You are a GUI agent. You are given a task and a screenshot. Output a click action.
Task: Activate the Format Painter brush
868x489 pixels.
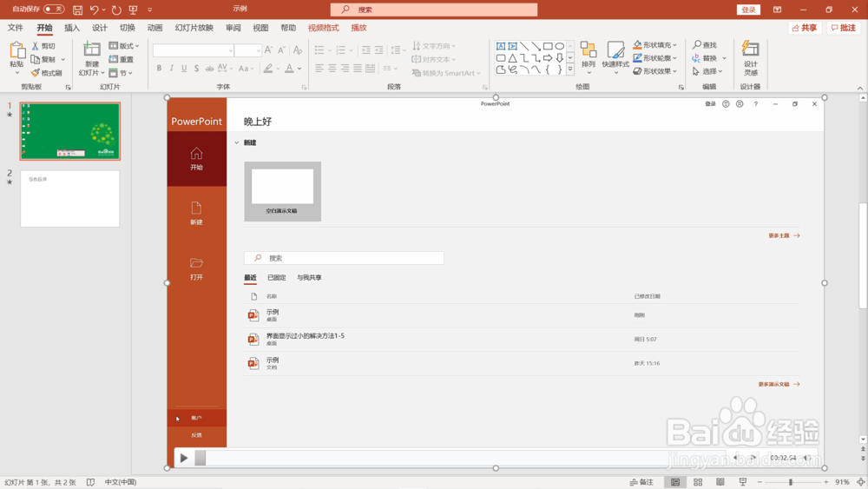point(47,73)
